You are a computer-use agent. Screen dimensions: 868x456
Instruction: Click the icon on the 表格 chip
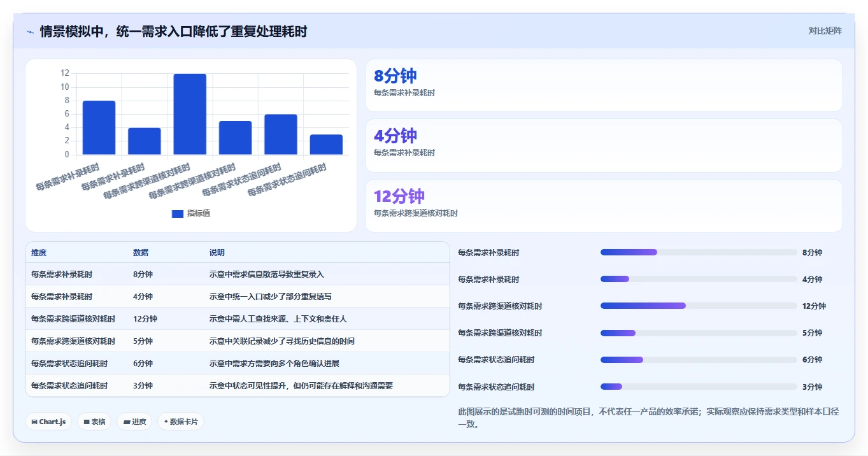tap(87, 422)
